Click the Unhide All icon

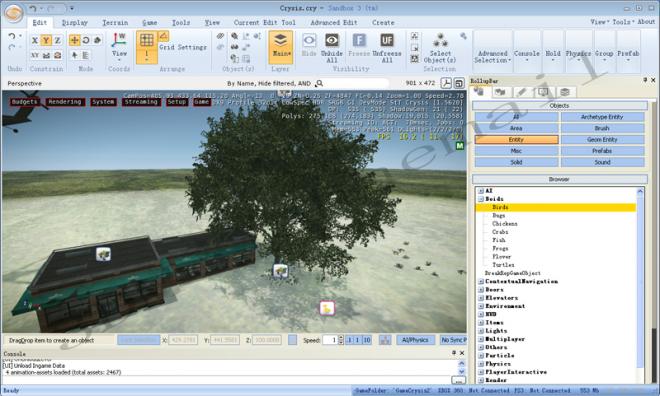coord(332,41)
